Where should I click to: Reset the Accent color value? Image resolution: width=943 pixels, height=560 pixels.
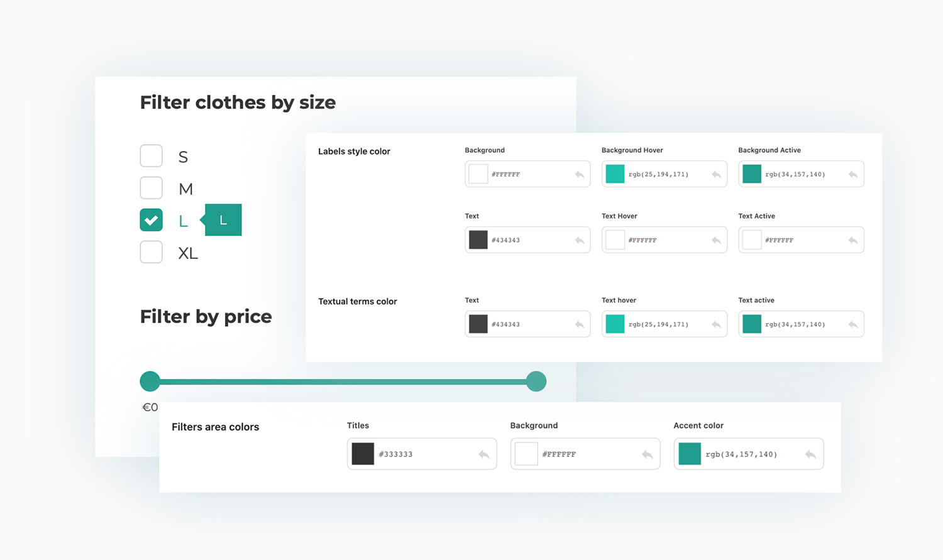[x=810, y=454]
